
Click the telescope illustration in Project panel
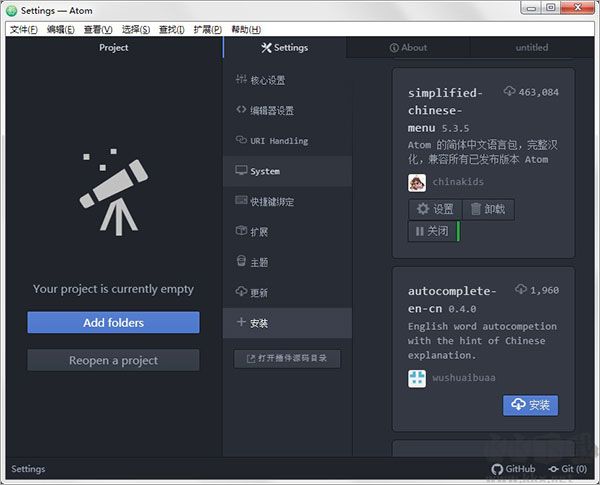[113, 192]
